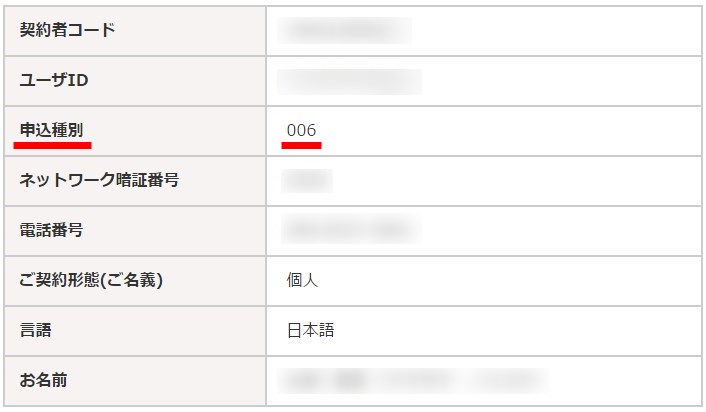Select the blurred network PIN value

[x=307, y=181]
